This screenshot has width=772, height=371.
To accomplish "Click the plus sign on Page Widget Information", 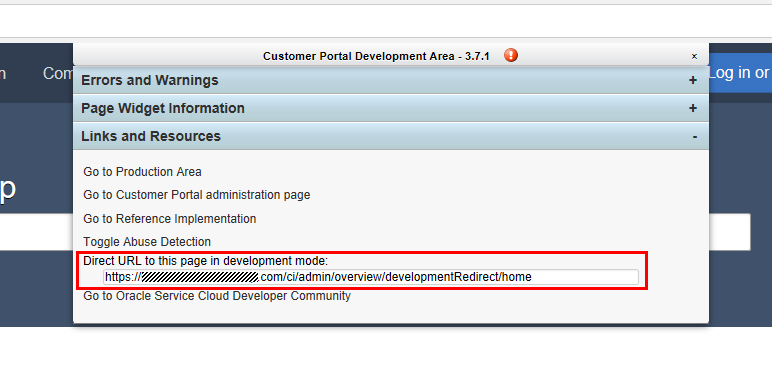I will [x=693, y=108].
